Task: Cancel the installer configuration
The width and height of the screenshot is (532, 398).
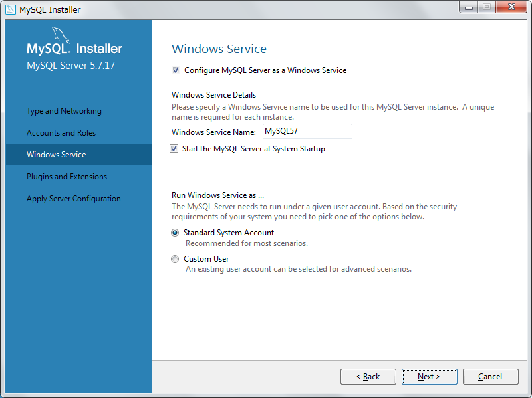Action: pyautogui.click(x=490, y=377)
